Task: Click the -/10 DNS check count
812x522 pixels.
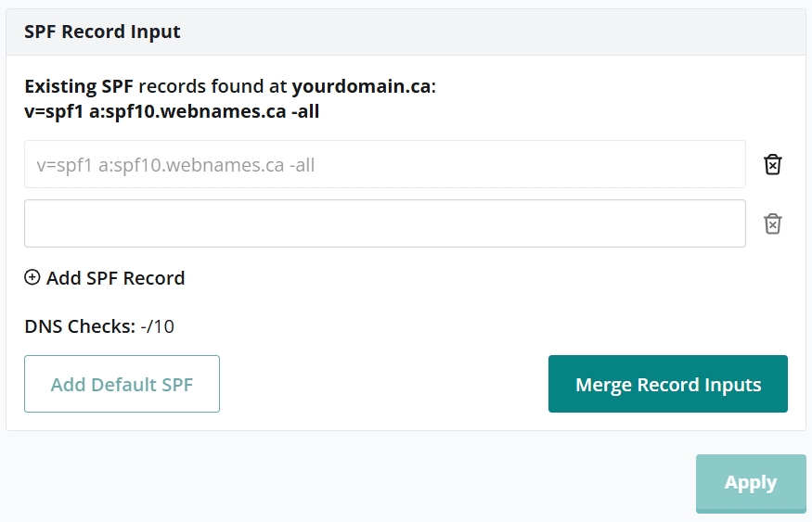Action: (158, 326)
